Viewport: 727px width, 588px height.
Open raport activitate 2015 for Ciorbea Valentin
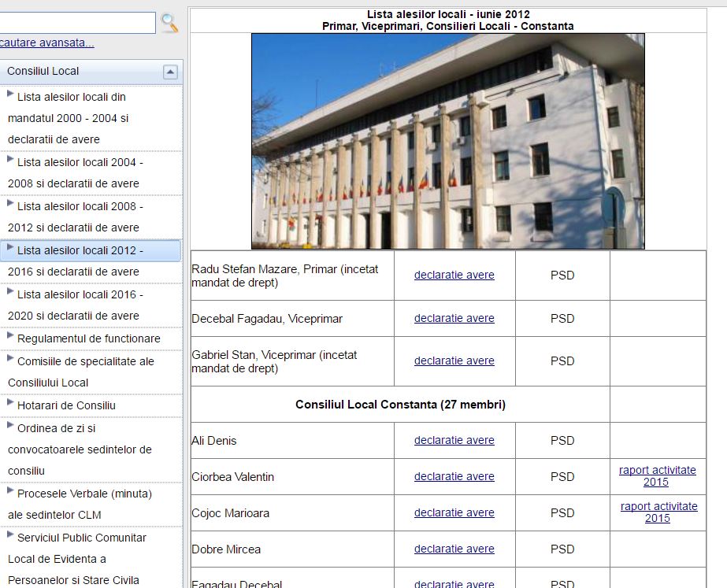click(657, 476)
